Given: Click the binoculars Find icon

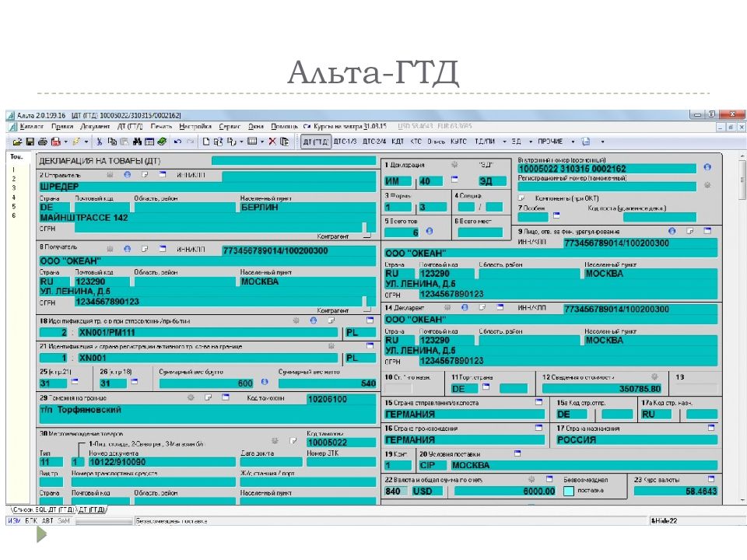Looking at the screenshot, I should coord(137,142).
